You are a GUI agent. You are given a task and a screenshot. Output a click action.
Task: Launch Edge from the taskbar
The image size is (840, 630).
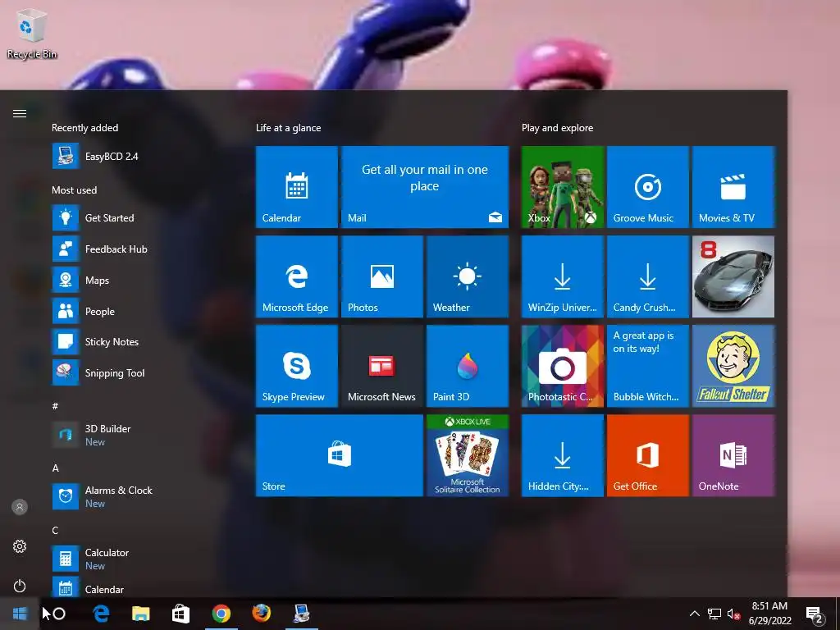point(101,614)
